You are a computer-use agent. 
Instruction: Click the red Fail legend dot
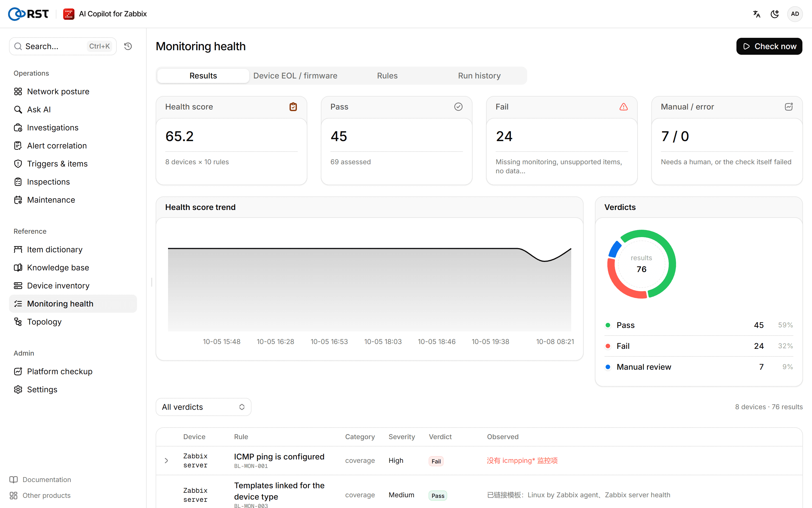608,346
